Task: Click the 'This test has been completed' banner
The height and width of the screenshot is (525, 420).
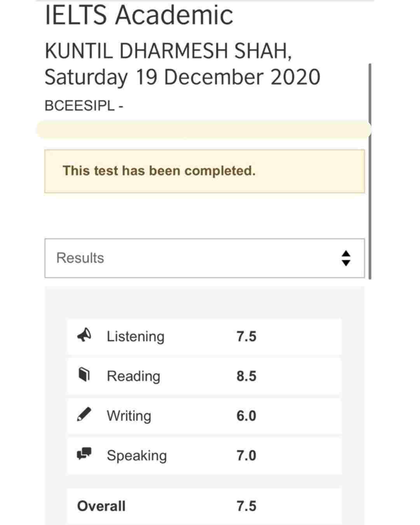Action: point(205,171)
